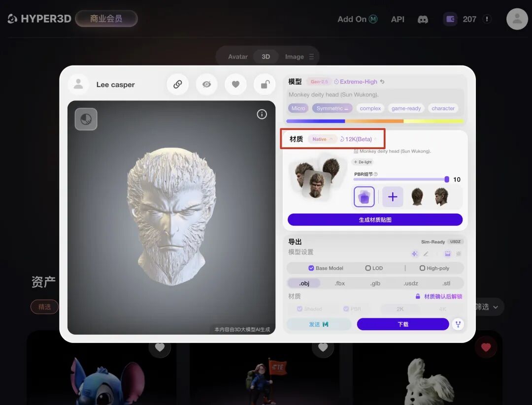Add another reference image plus tile
Viewport: 532px width, 405px height.
point(393,196)
